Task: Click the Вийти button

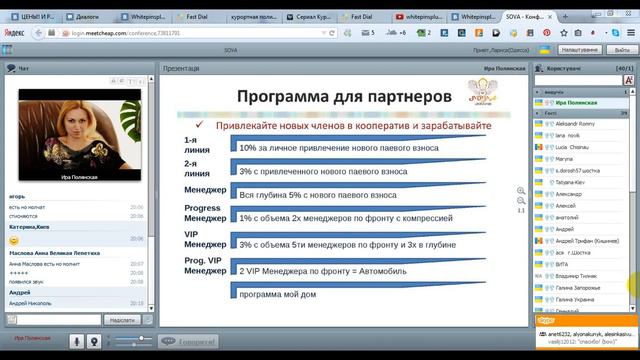Action: click(x=622, y=50)
